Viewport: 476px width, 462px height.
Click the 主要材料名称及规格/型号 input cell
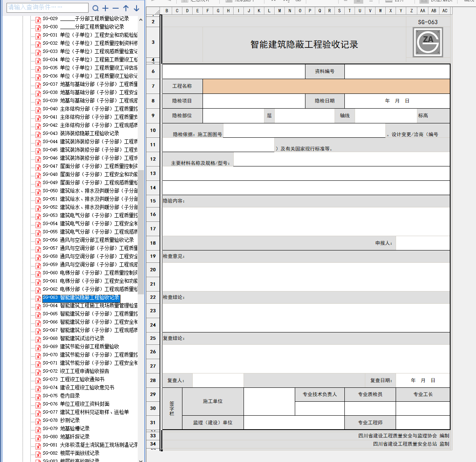point(342,159)
